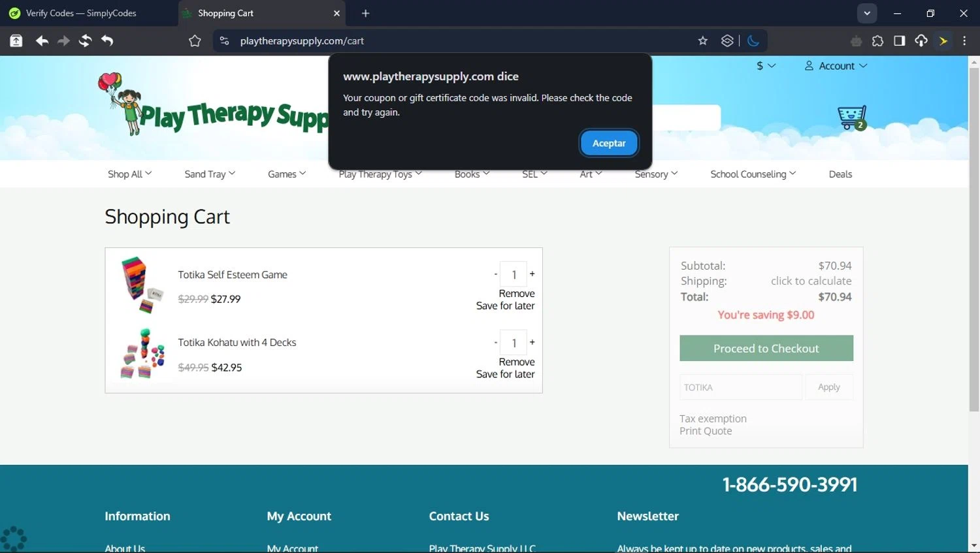Click the layered-diamond icon in address bar
Viewport: 980px width, 553px height.
tap(727, 40)
